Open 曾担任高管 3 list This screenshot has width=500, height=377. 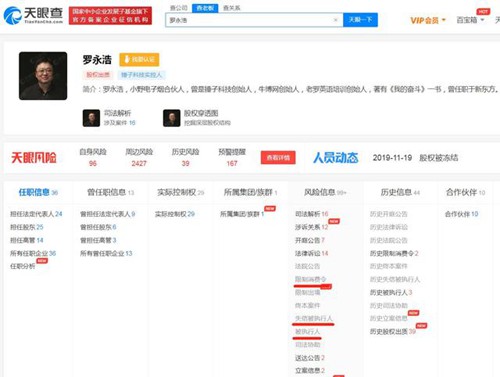point(98,240)
